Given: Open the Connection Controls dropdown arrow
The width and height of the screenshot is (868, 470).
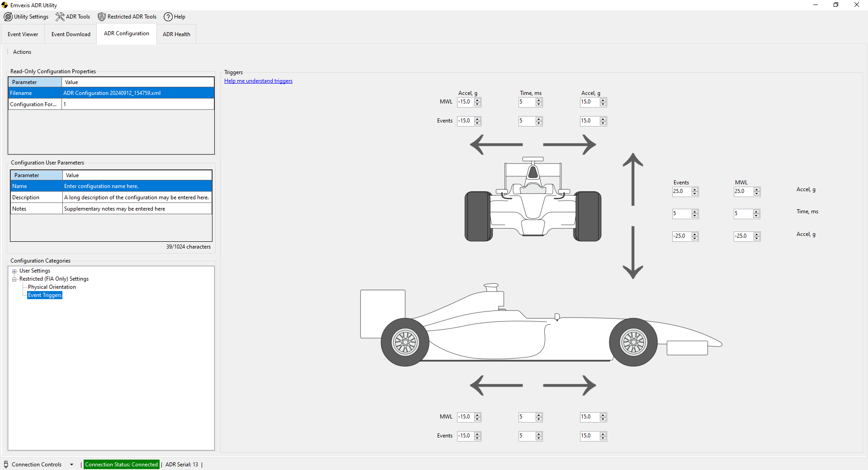Looking at the screenshot, I should (71, 465).
